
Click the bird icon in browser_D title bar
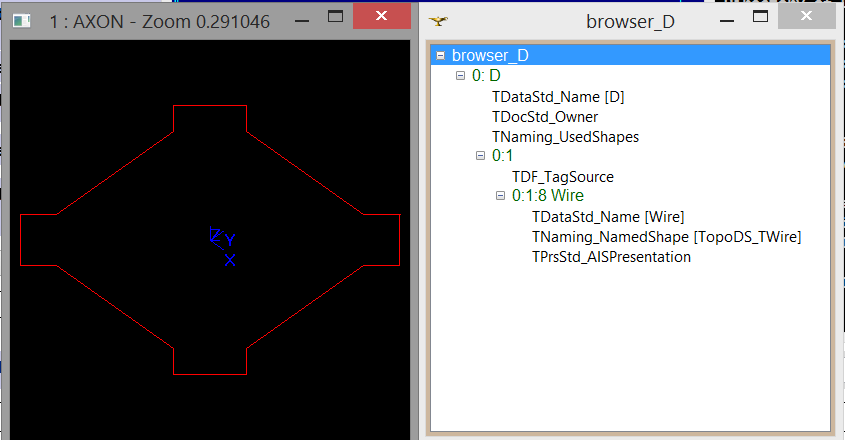pyautogui.click(x=439, y=20)
